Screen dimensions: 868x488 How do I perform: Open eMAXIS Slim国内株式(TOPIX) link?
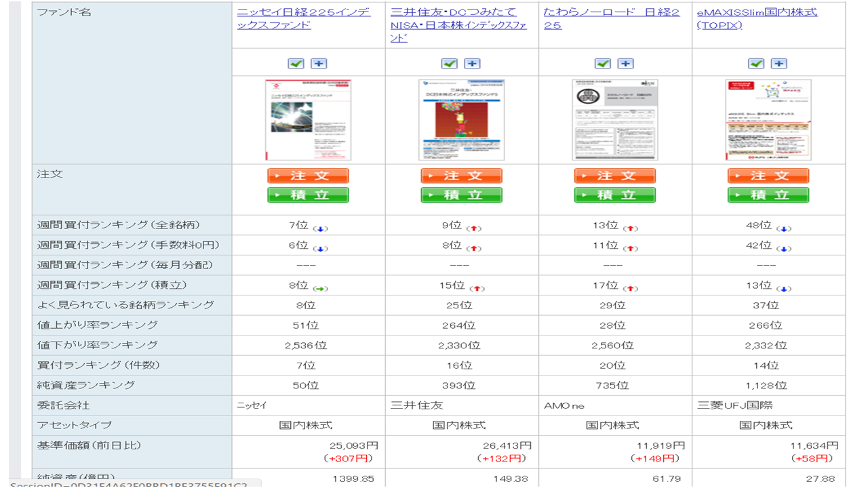(x=757, y=18)
